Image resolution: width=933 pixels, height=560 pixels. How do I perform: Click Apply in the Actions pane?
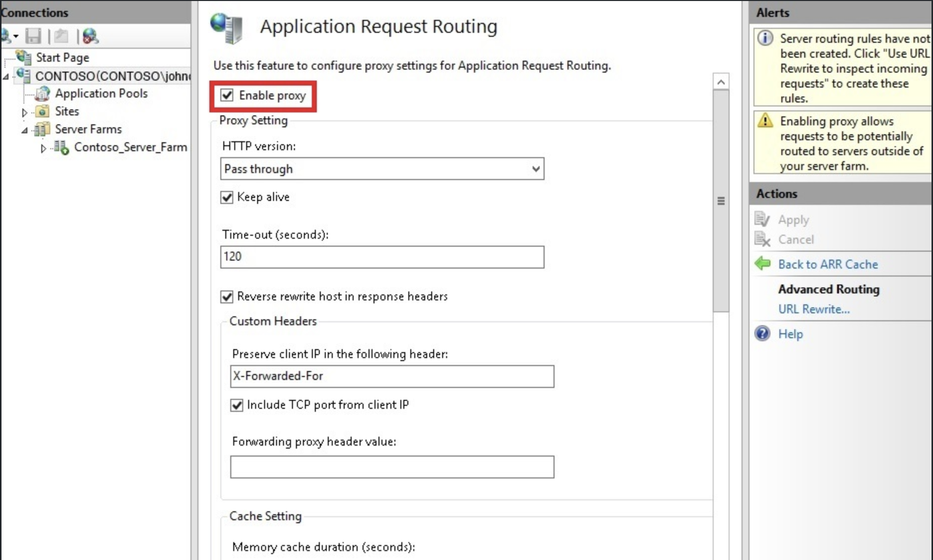794,220
